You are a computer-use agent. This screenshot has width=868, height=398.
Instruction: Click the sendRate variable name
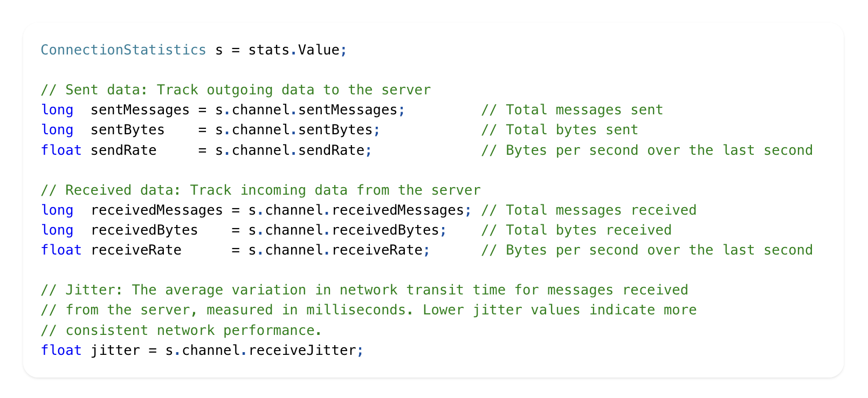coord(123,150)
